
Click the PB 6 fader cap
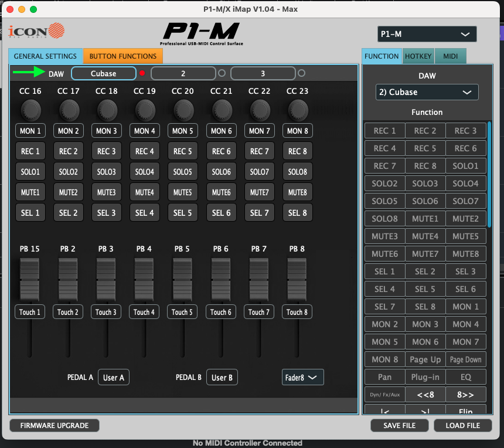[x=221, y=279]
